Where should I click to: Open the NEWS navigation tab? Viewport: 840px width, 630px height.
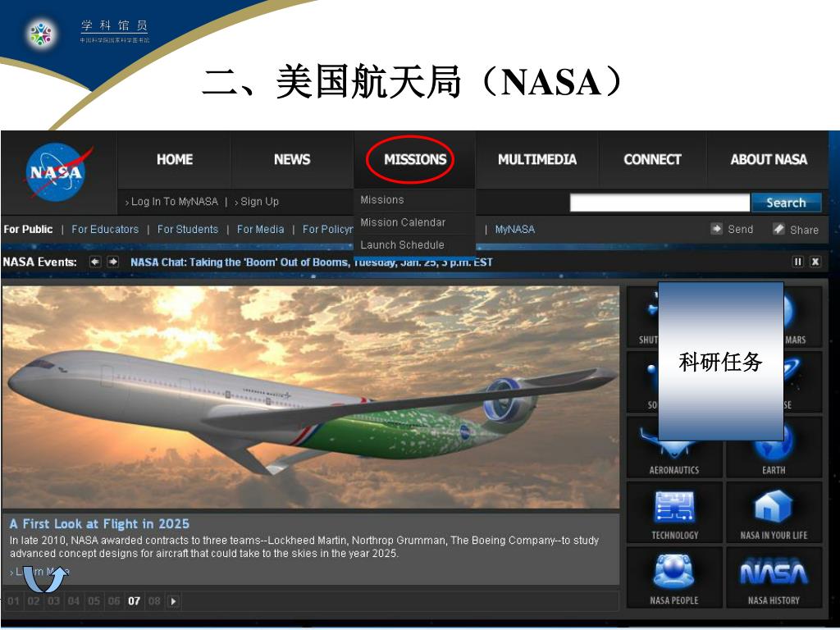(x=292, y=160)
